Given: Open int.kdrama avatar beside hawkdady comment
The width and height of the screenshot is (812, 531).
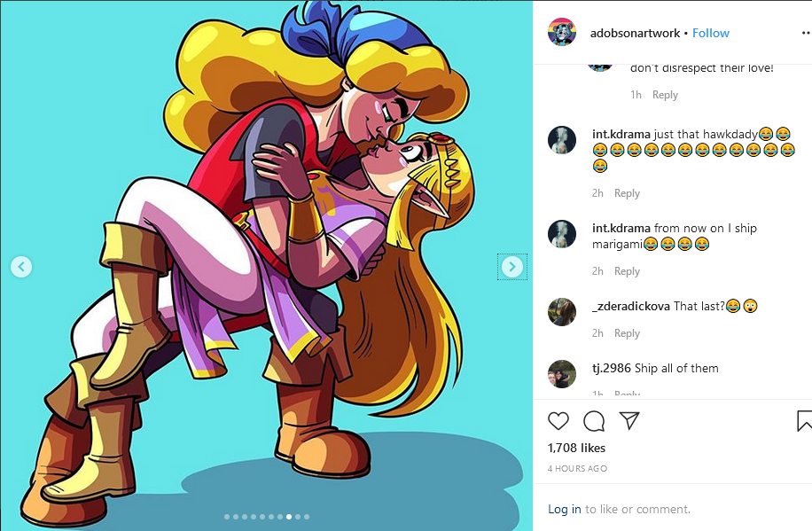Looking at the screenshot, I should pyautogui.click(x=562, y=140).
